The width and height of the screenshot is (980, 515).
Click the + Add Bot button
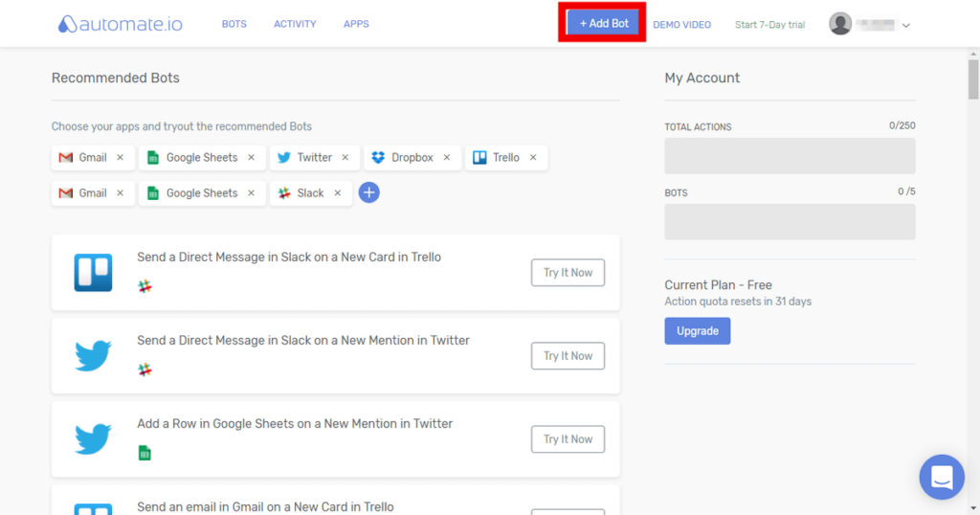tap(603, 23)
